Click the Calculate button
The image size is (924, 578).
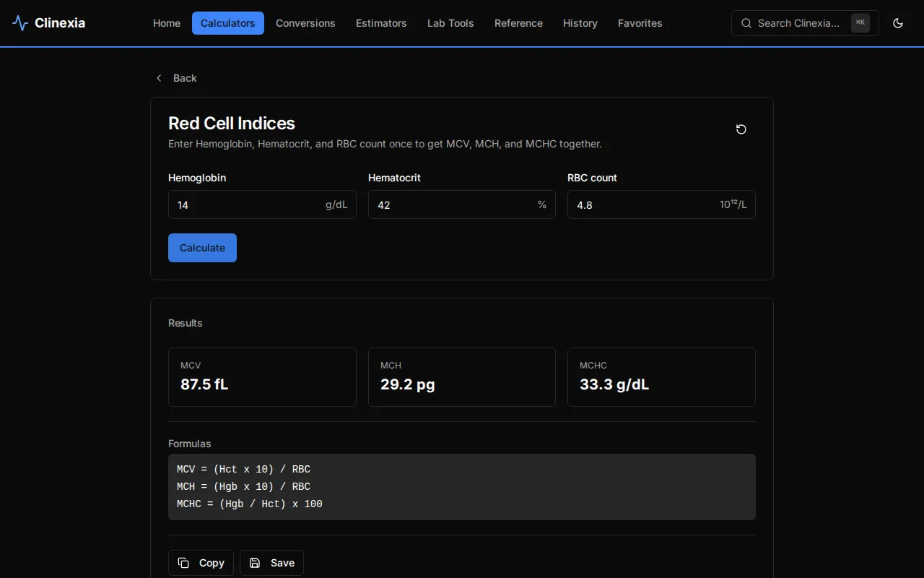[202, 248]
